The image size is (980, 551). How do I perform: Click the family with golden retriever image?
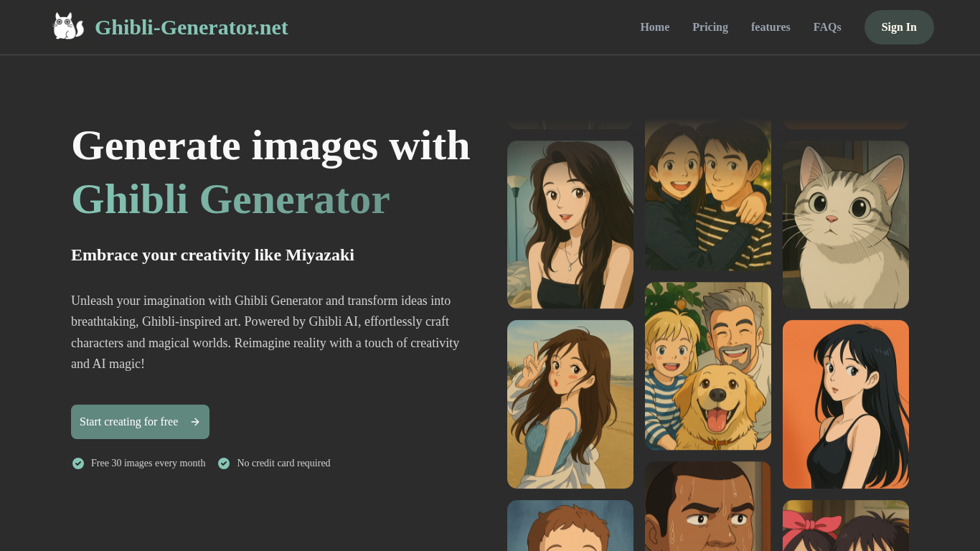coord(707,366)
